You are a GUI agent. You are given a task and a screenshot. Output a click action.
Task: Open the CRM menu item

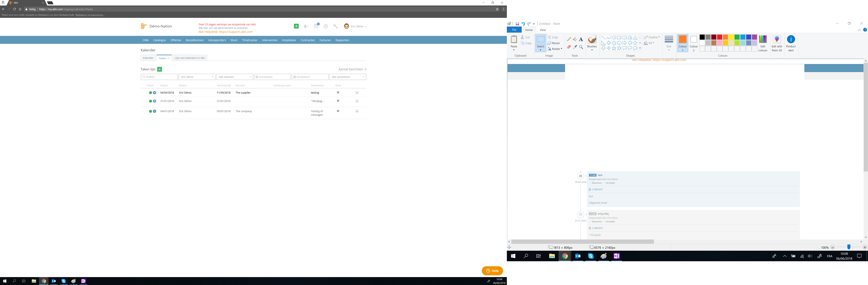click(x=146, y=40)
